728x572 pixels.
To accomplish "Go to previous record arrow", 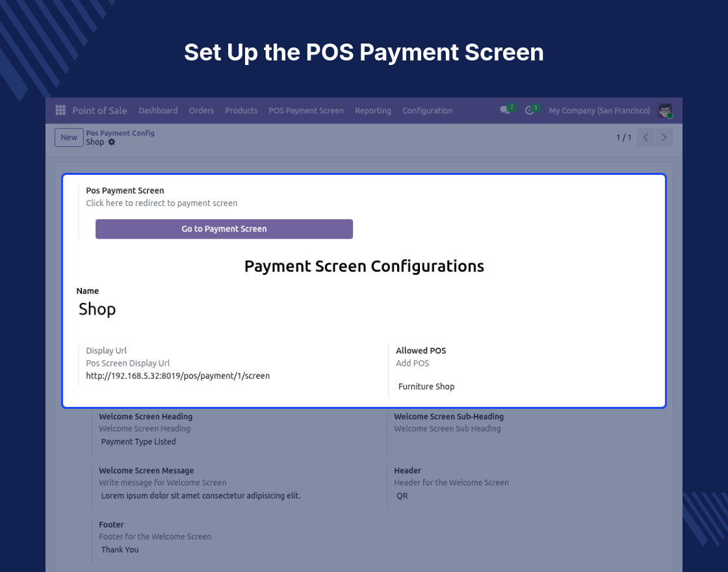I will tap(645, 137).
